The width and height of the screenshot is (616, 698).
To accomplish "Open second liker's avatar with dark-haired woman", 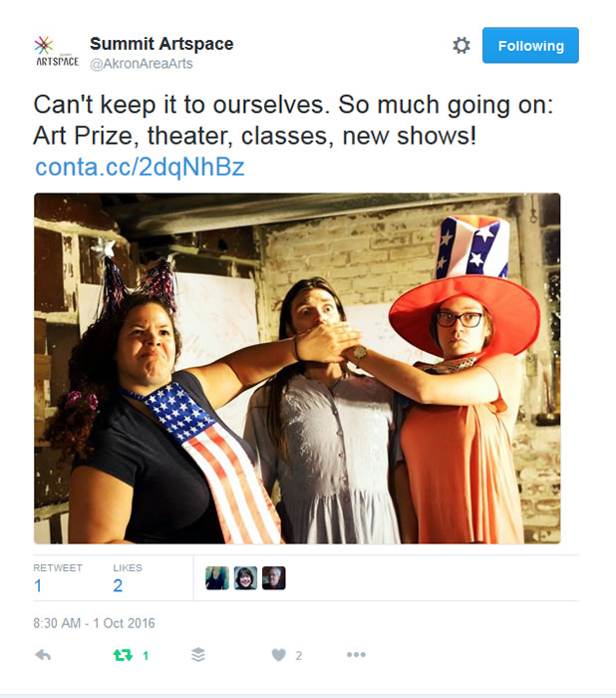I will [x=245, y=577].
